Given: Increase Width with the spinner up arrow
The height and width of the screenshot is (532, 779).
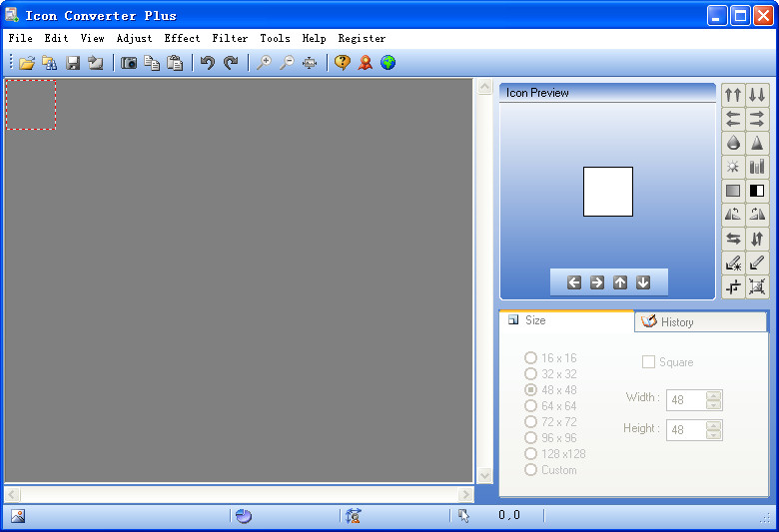Looking at the screenshot, I should [x=713, y=395].
